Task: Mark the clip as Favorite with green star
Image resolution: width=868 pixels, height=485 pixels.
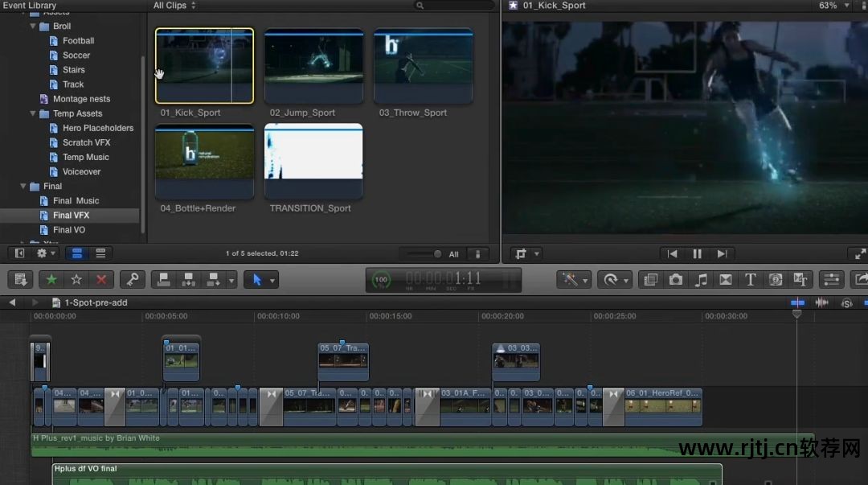Action: [x=51, y=280]
